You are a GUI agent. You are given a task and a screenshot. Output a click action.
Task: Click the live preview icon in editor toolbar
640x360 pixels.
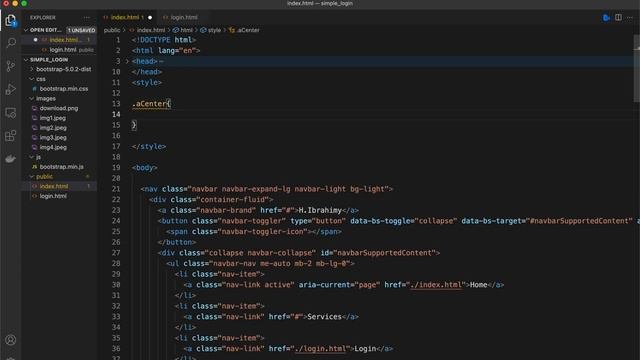pos(606,18)
